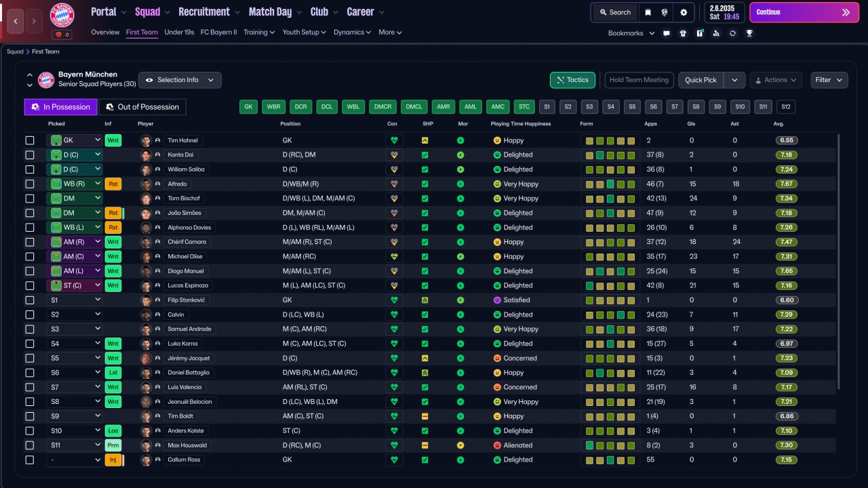This screenshot has width=868, height=488.
Task: Open the WB (R) picked dropdown for Alfredo
Action: [75, 184]
